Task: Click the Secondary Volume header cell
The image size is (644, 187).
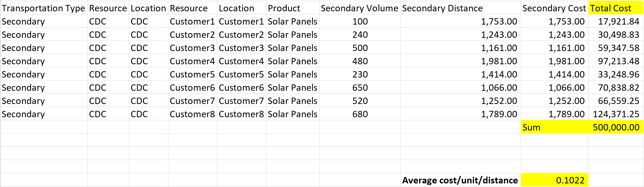Action: [360, 8]
